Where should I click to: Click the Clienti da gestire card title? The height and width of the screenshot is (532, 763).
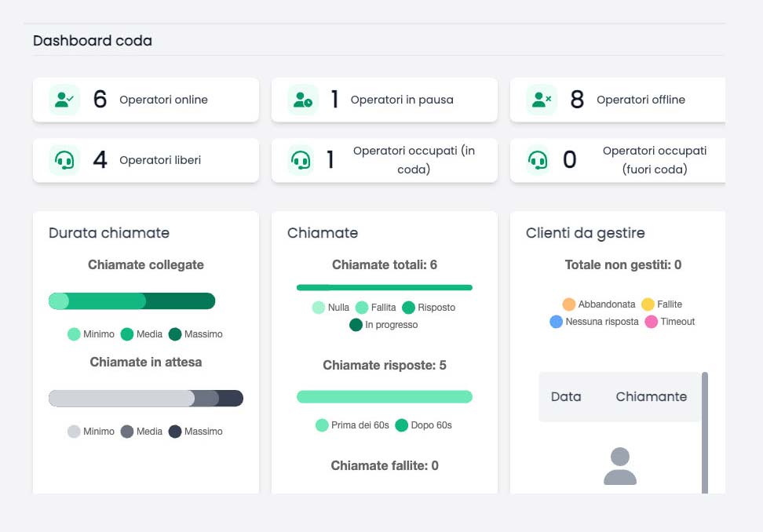tap(586, 233)
